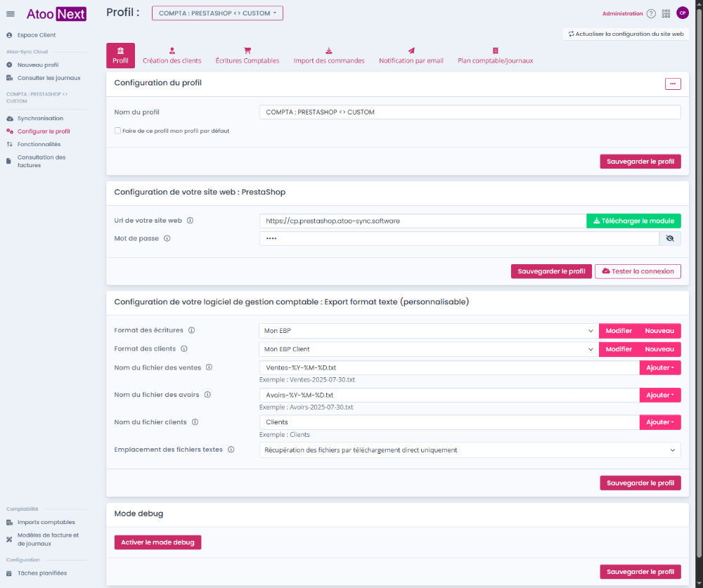
Task: Click the Mot de passe field
Action: 459,238
